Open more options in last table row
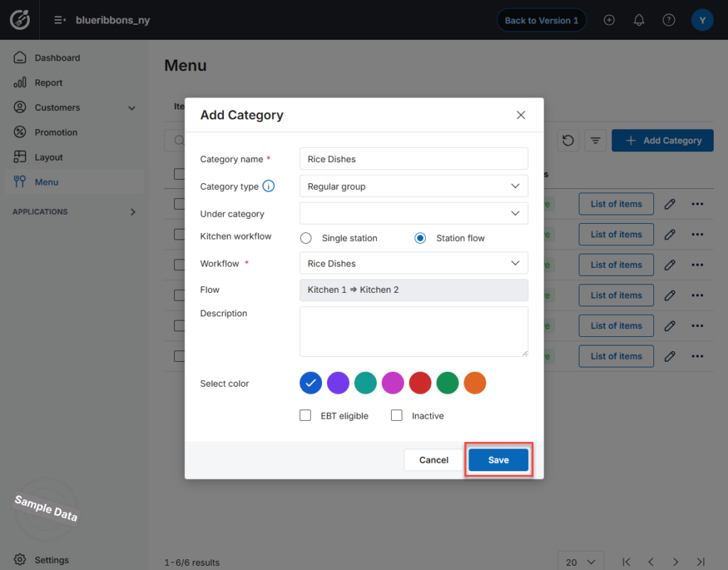 click(x=697, y=356)
